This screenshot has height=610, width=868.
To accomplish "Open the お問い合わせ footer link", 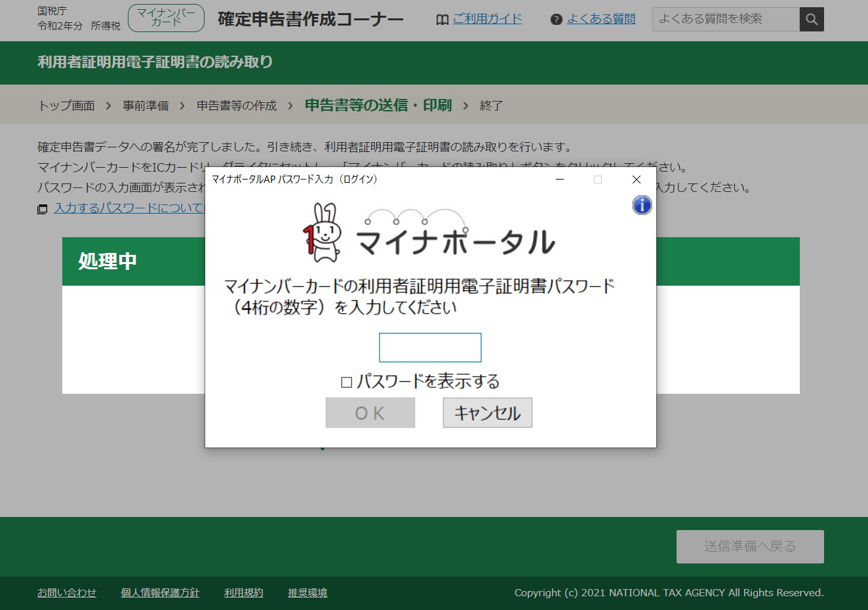I will [67, 592].
